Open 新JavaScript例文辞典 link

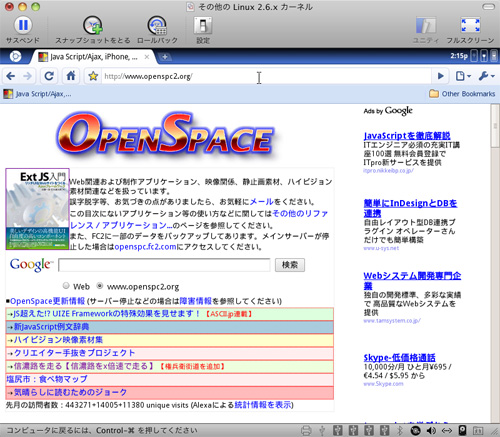tap(51, 327)
